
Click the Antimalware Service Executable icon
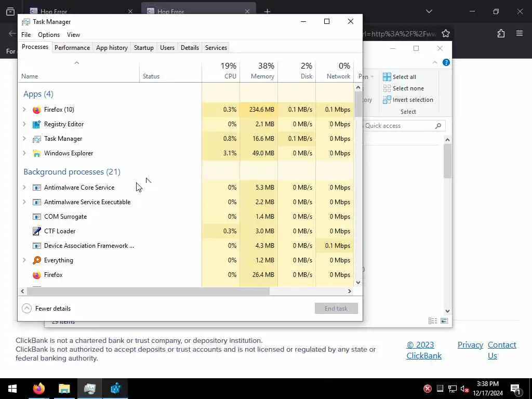[37, 202]
